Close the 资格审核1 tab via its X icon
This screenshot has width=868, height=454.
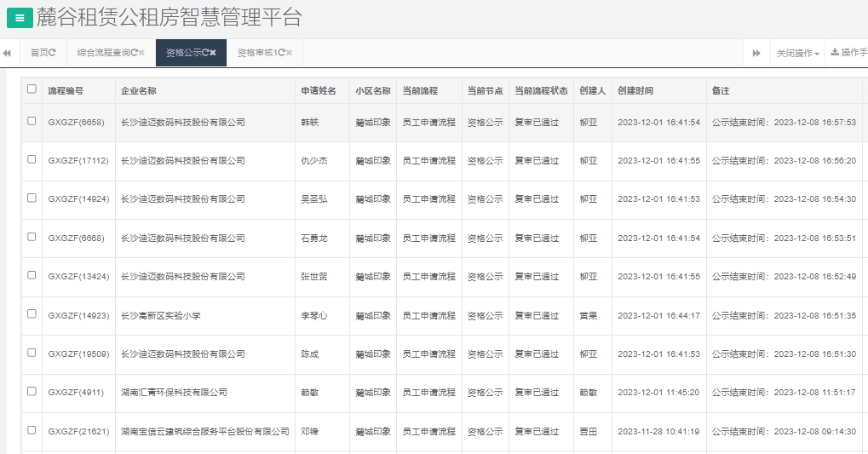coord(290,53)
